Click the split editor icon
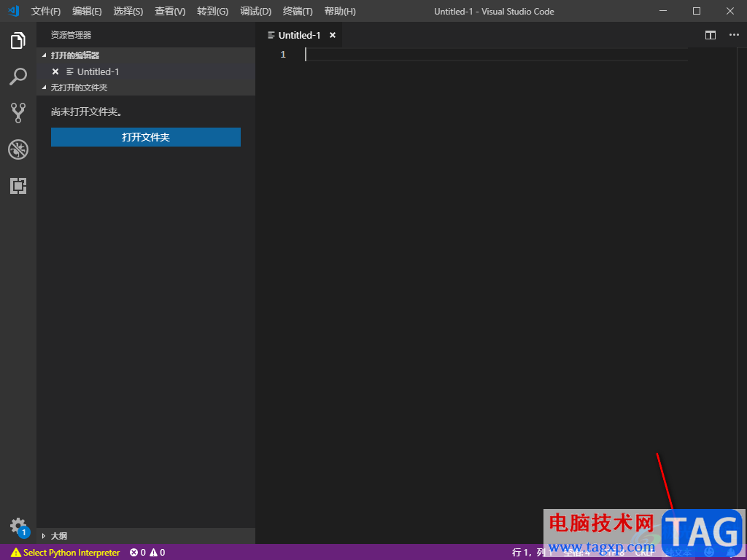Image resolution: width=747 pixels, height=560 pixels. point(711,35)
